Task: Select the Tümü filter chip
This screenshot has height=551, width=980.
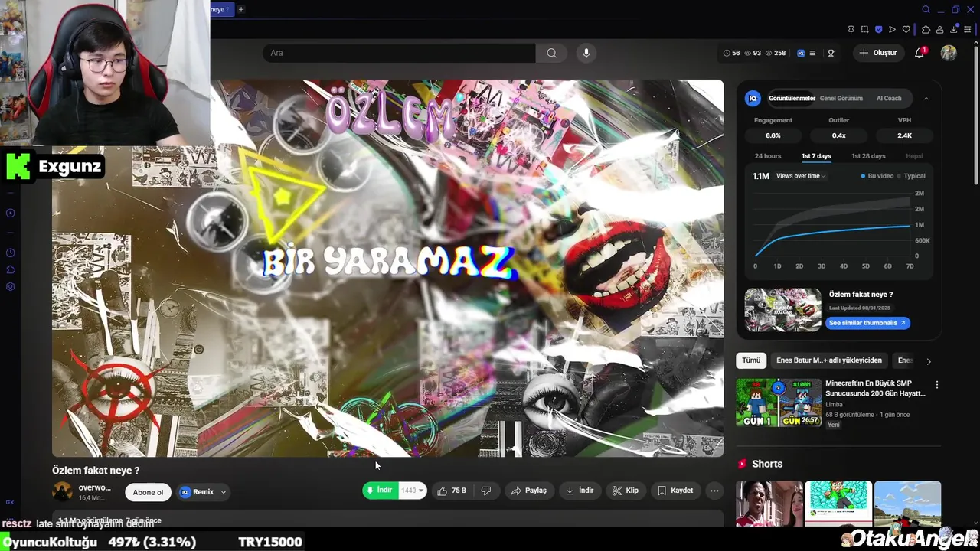Action: (x=751, y=360)
